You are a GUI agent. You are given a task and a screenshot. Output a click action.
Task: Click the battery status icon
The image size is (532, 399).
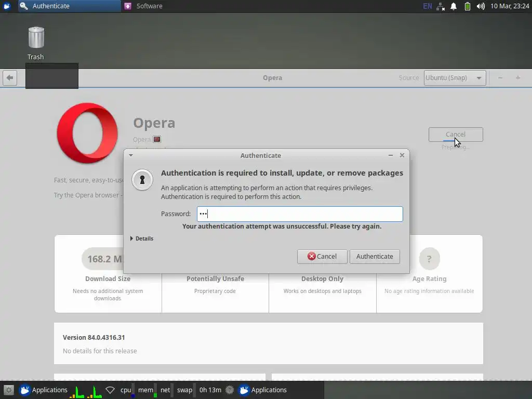pos(468,6)
